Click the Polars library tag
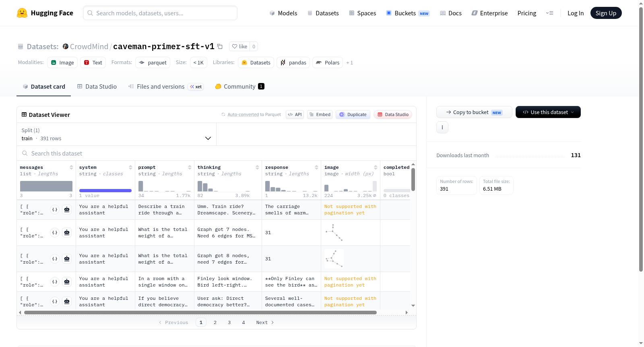The height and width of the screenshot is (347, 644). pos(328,62)
